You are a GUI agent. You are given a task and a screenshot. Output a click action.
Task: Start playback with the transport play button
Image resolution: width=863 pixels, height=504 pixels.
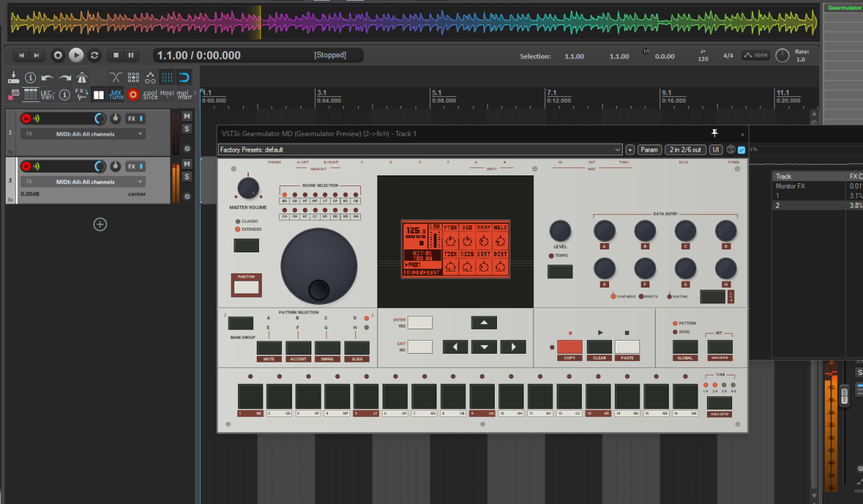click(76, 55)
